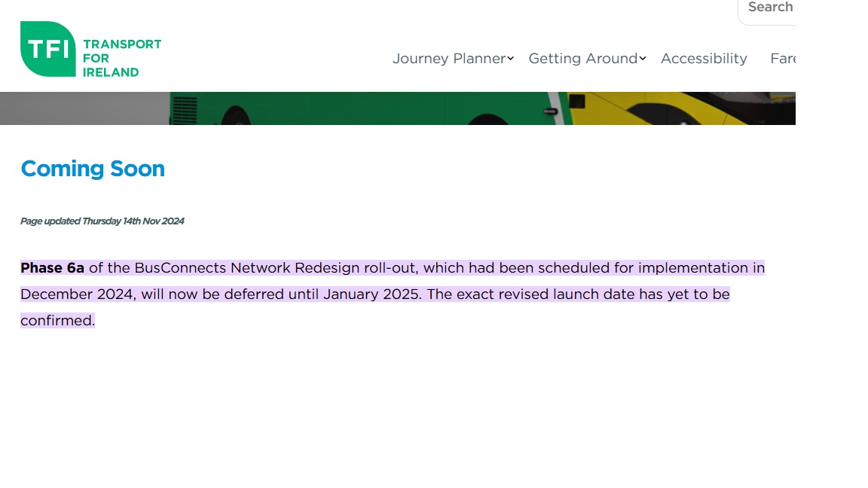868x488 pixels.
Task: Expand the Getting Around chevron arrow
Action: [x=643, y=59]
